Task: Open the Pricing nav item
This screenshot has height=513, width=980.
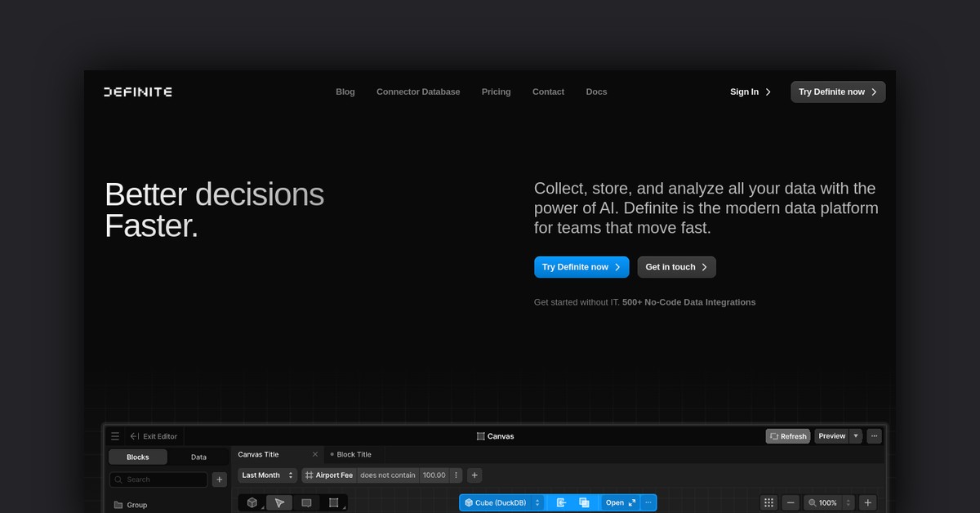Action: click(496, 91)
